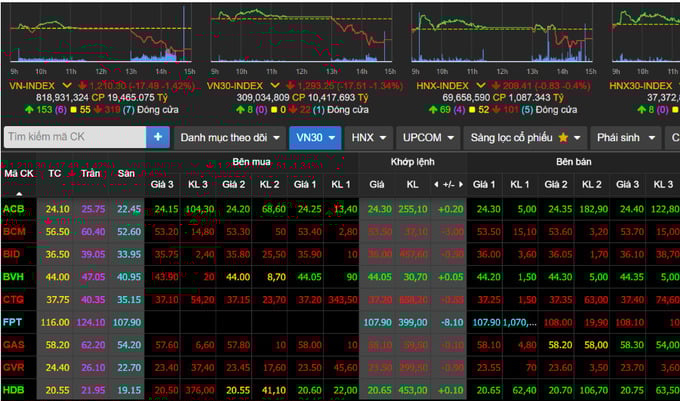Expand the VN30 dropdown
The image size is (680, 401).
(314, 137)
